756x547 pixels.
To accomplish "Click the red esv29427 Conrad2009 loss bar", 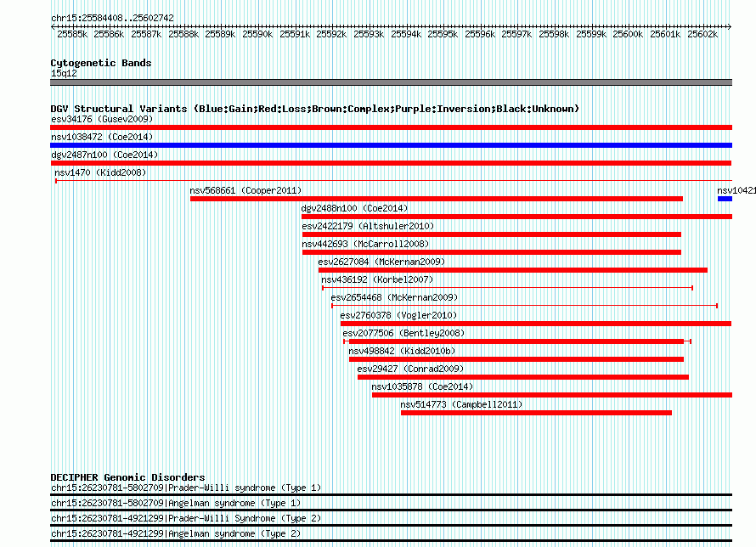I will coord(523,377).
